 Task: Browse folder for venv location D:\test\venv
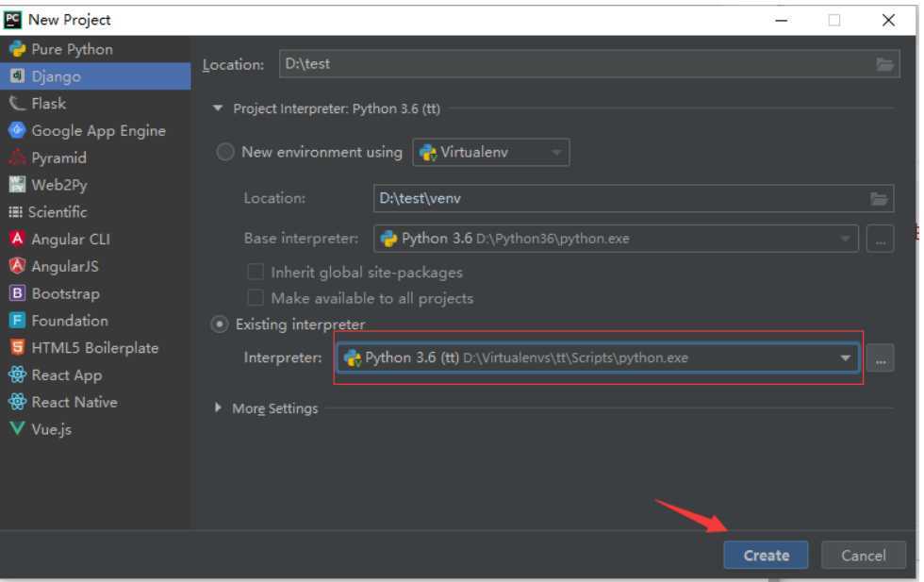pos(879,199)
